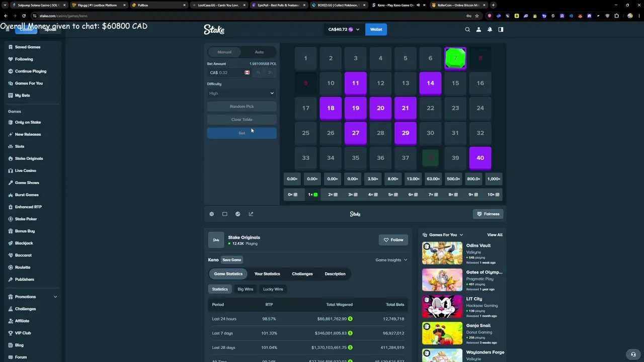Open the Game Insights dropdown
The height and width of the screenshot is (362, 644).
(x=391, y=260)
